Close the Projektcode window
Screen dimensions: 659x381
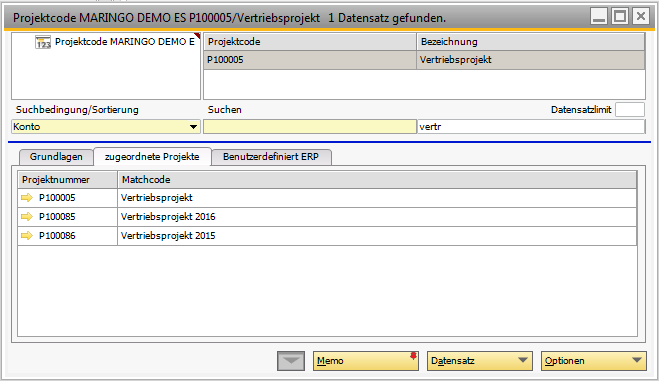click(641, 17)
